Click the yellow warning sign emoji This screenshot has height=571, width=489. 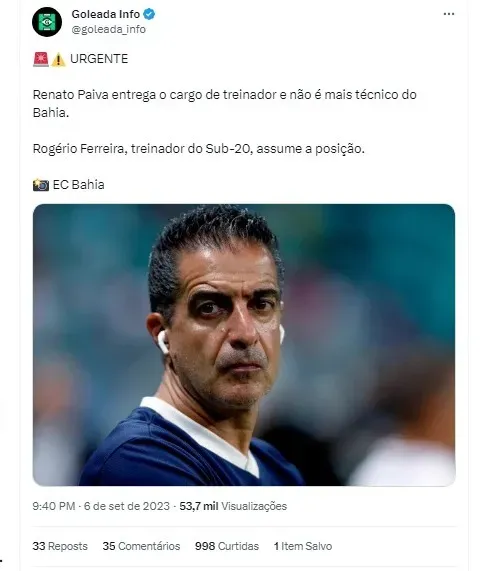[58, 59]
